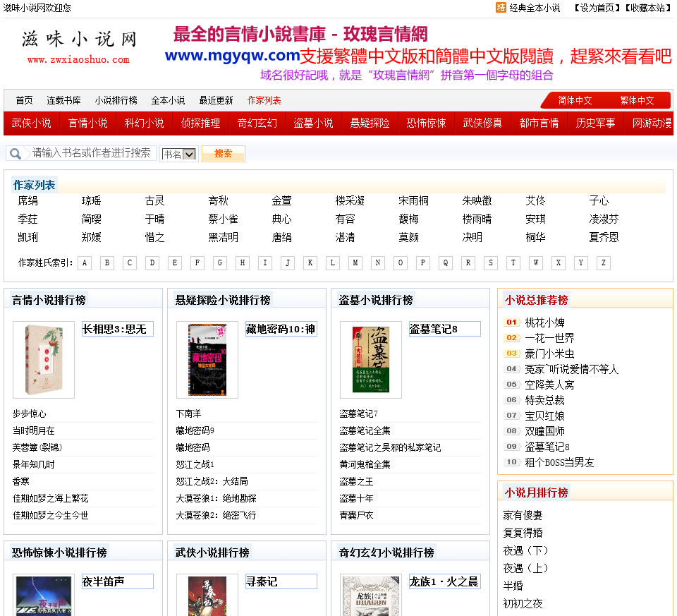Click the search magnifier icon
The height and width of the screenshot is (616, 677).
coord(16,154)
